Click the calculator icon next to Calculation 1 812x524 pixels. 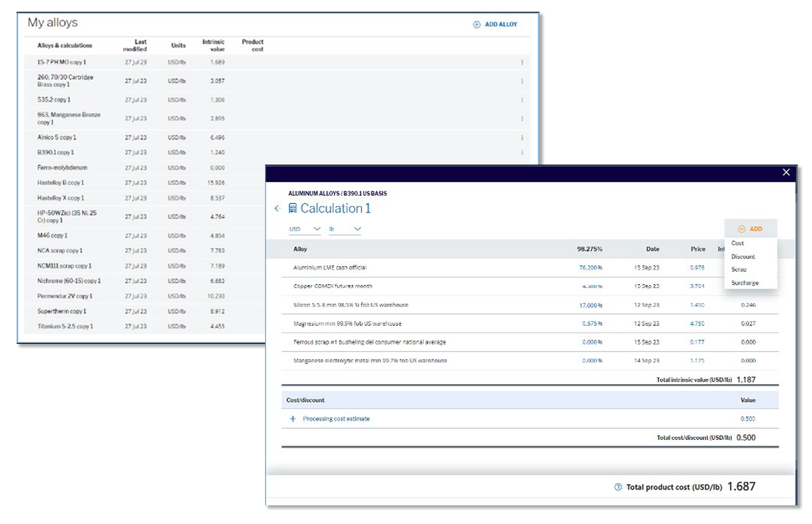(x=293, y=208)
